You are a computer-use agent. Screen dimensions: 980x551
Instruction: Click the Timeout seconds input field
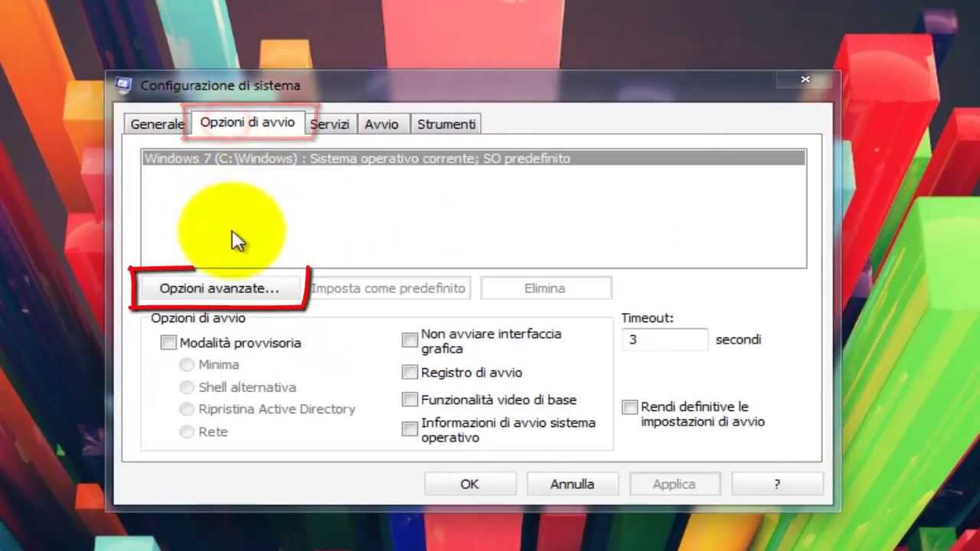click(x=665, y=340)
